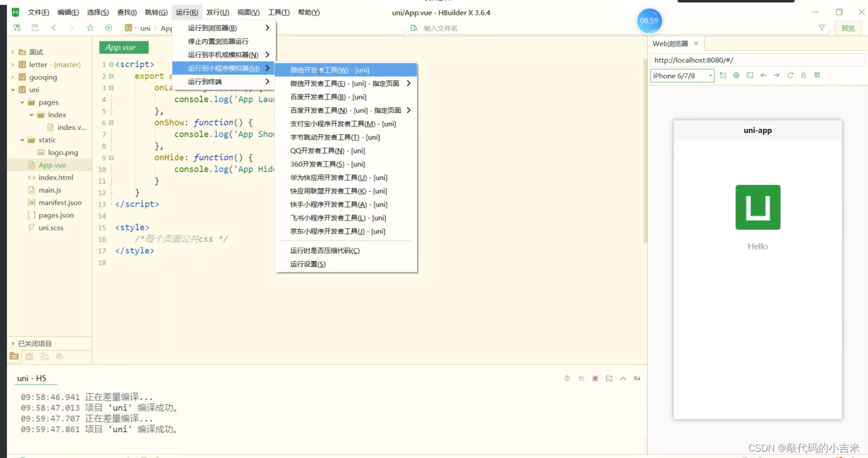Open devtools console icon in Web browser panel
Image resolution: width=868 pixels, height=458 pixels.
(750, 75)
